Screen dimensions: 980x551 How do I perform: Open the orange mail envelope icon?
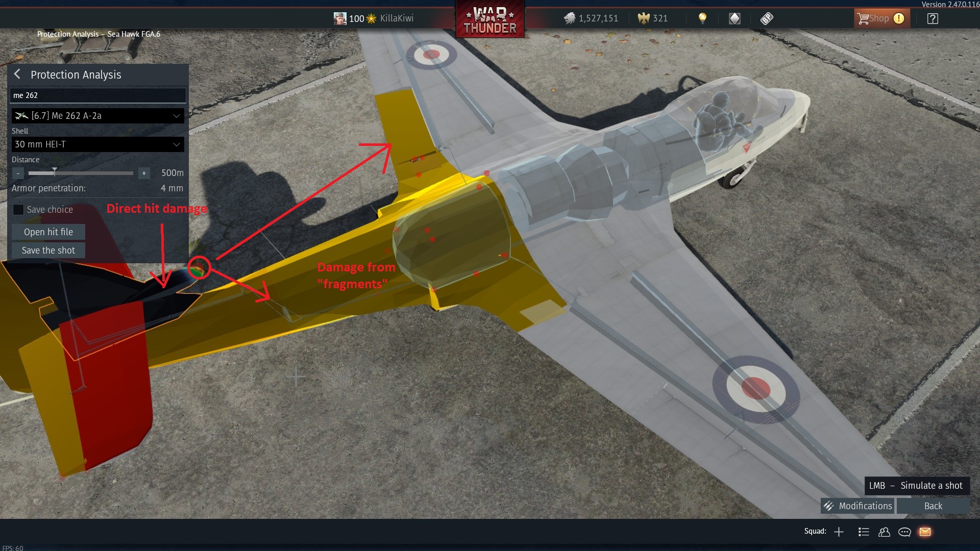pos(925,532)
